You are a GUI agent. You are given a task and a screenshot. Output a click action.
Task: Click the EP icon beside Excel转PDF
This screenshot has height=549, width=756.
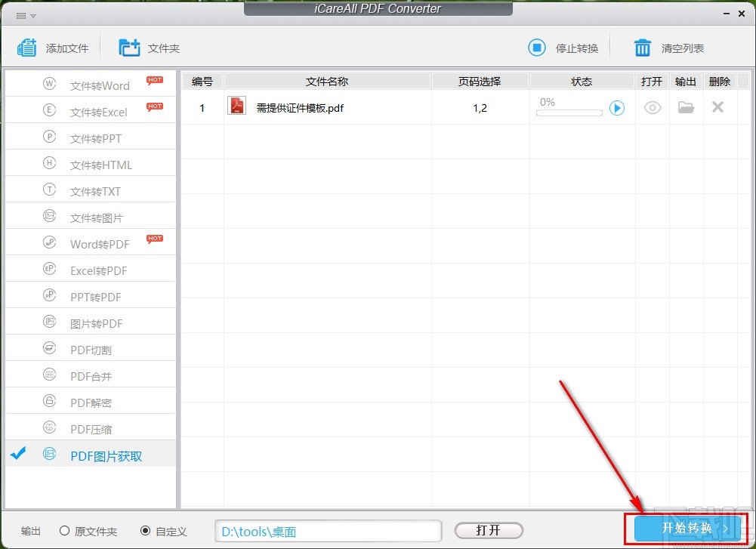tap(49, 269)
